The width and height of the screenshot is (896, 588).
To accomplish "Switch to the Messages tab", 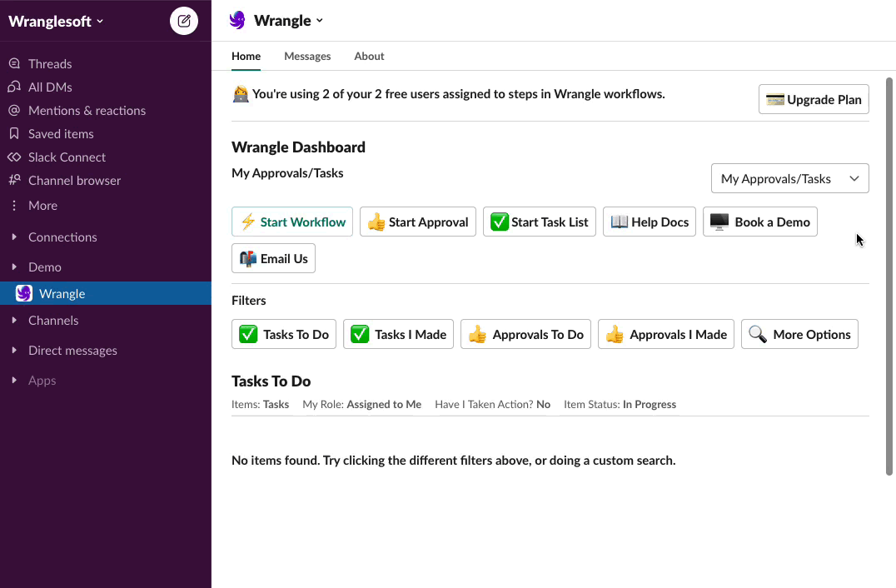I will [x=307, y=56].
